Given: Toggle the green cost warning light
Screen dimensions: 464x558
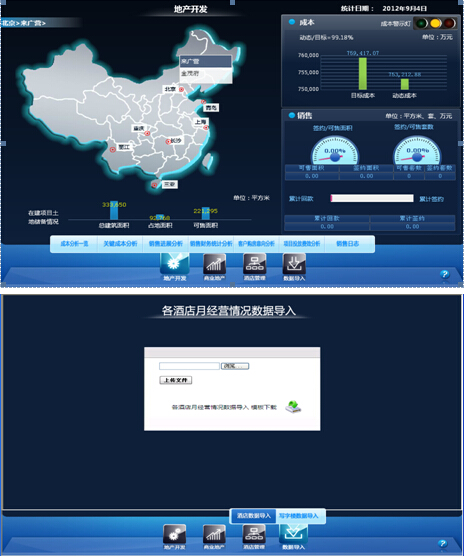Looking at the screenshot, I should click(422, 23).
